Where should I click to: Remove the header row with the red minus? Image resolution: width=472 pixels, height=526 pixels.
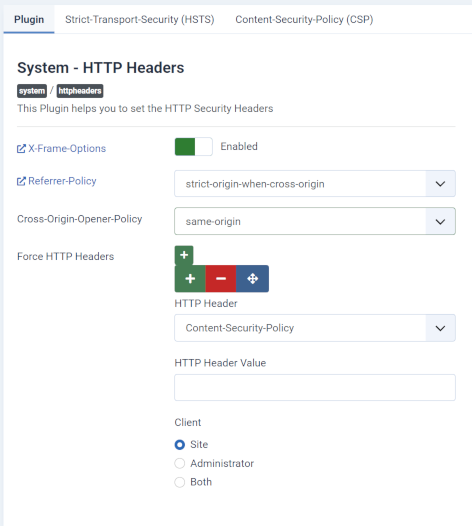(221, 278)
